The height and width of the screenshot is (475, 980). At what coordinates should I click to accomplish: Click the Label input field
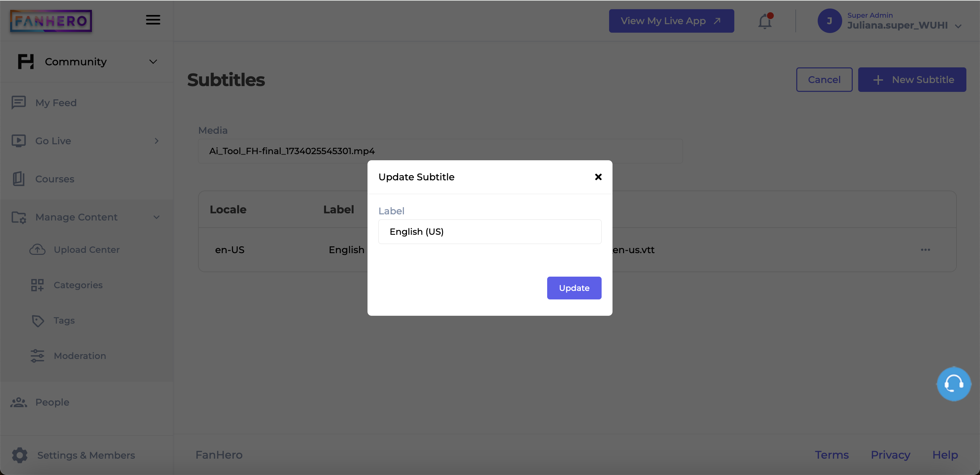point(489,231)
